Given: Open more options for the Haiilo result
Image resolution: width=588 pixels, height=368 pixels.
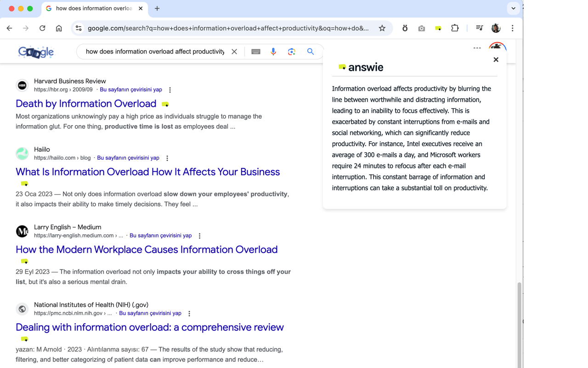Looking at the screenshot, I should point(167,158).
